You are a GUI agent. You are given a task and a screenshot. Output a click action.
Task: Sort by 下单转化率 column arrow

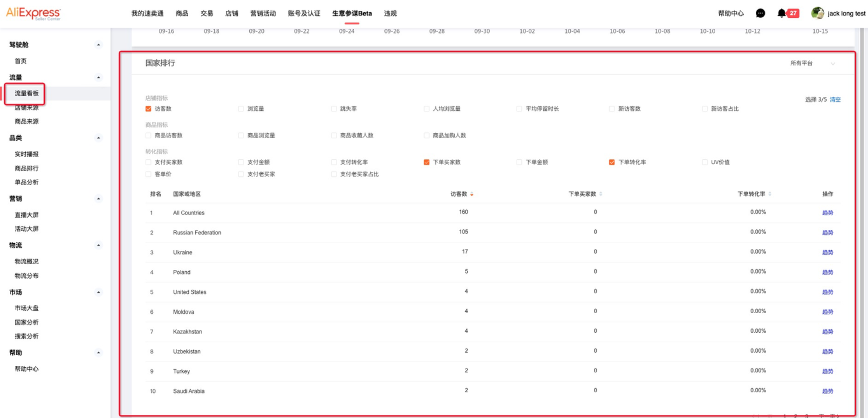[770, 194]
